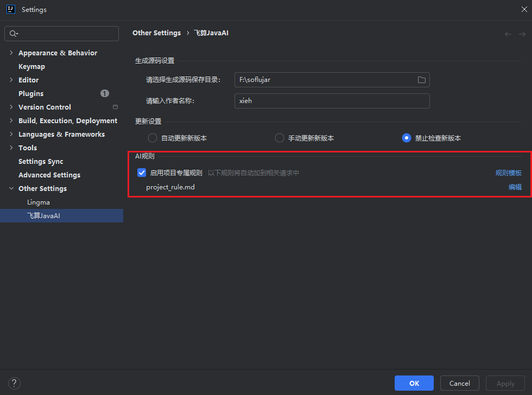The width and height of the screenshot is (532, 395).
Task: Click the Appearance & Behavior label
Action: click(58, 53)
